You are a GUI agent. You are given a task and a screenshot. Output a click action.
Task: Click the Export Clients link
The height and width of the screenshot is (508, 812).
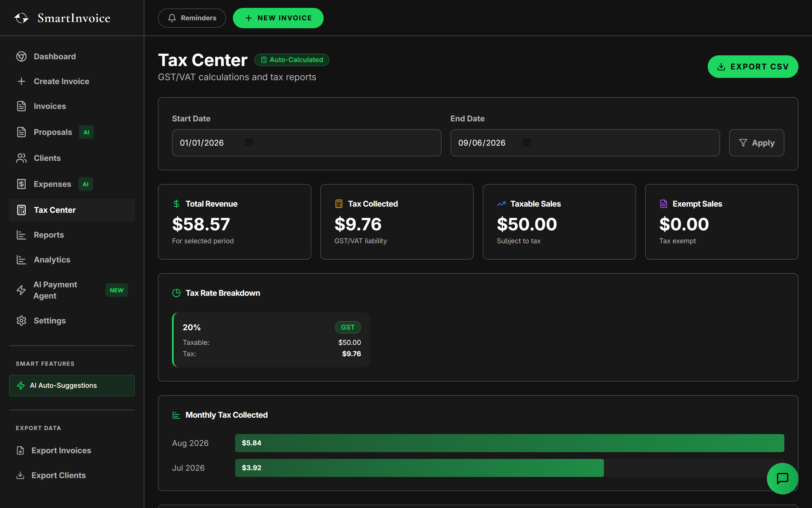tap(72, 475)
